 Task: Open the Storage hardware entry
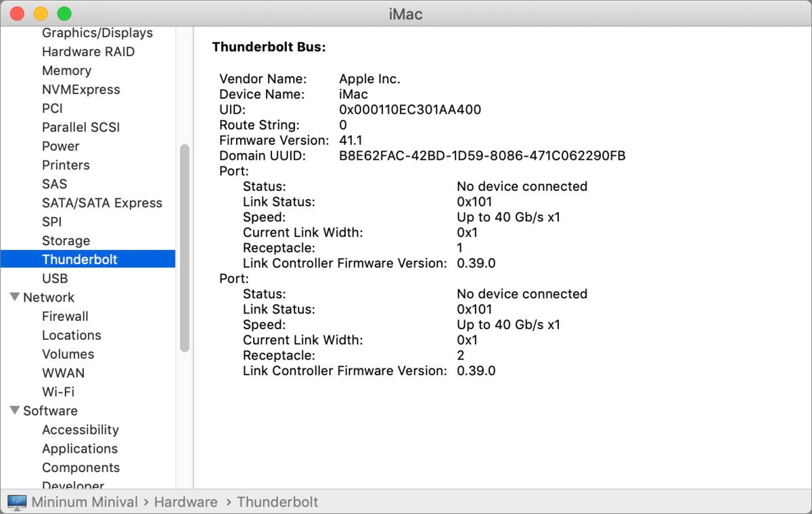point(66,241)
